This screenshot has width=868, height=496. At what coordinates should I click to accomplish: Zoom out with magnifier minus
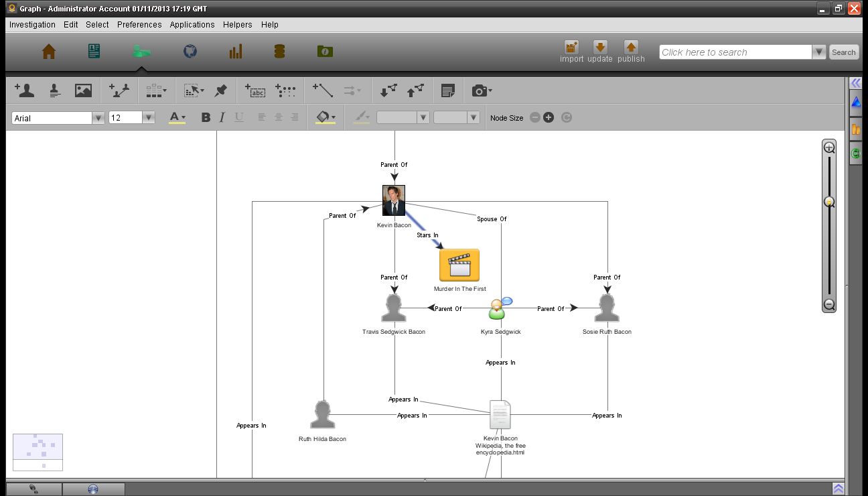pyautogui.click(x=829, y=304)
